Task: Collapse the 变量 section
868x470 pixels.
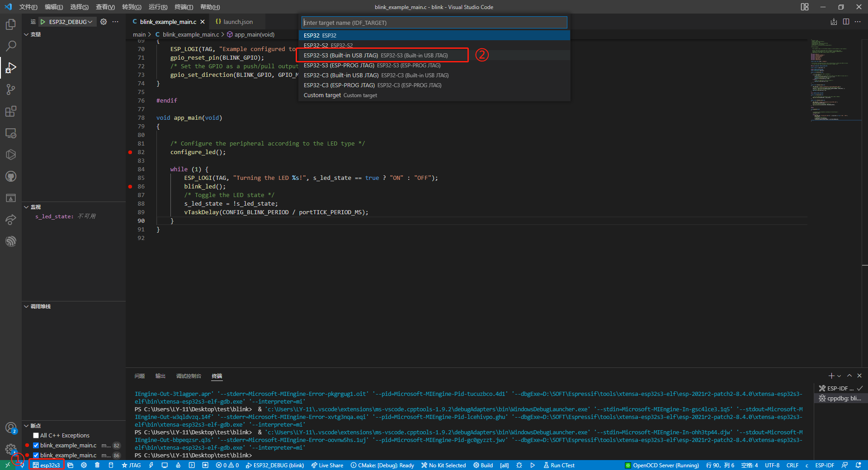Action: tap(26, 34)
